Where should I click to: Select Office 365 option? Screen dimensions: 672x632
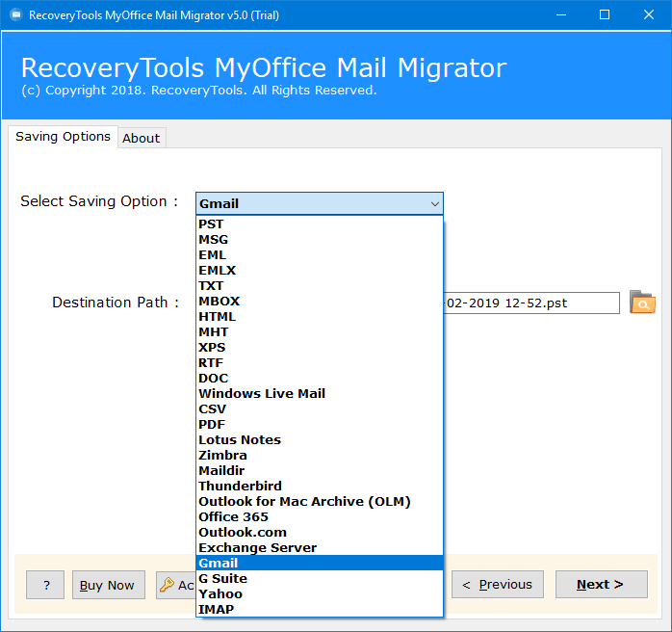tap(320, 517)
